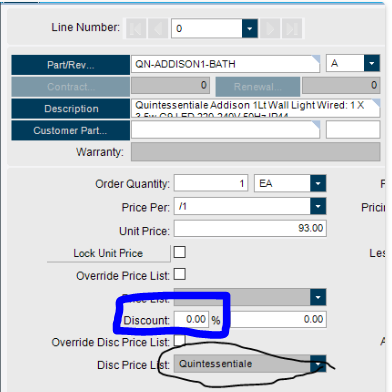Click the Discount percent field

click(191, 319)
